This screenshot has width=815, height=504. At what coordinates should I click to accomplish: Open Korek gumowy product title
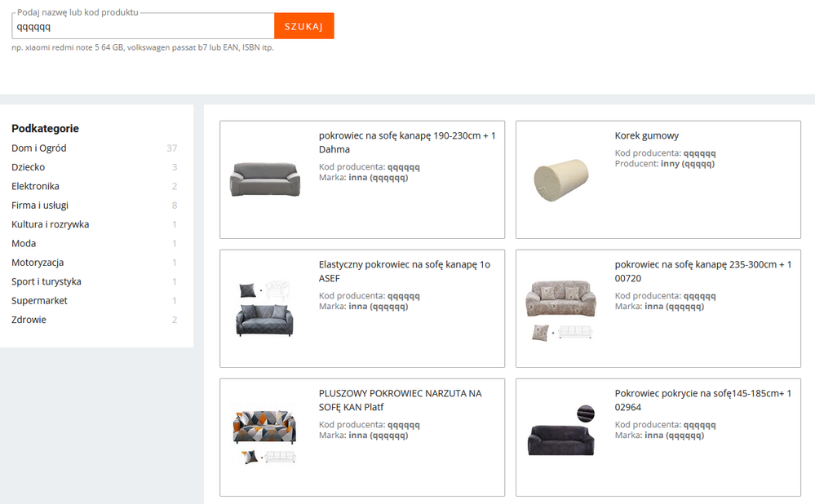tap(646, 136)
